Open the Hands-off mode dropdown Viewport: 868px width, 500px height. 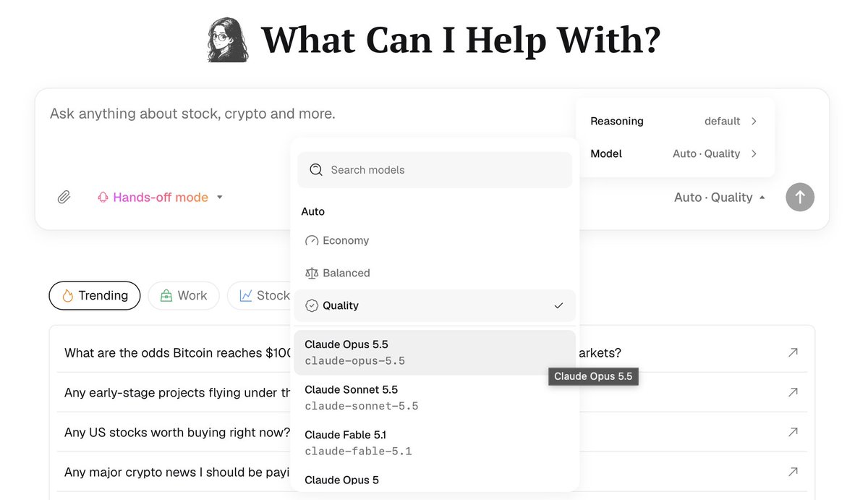(x=160, y=197)
